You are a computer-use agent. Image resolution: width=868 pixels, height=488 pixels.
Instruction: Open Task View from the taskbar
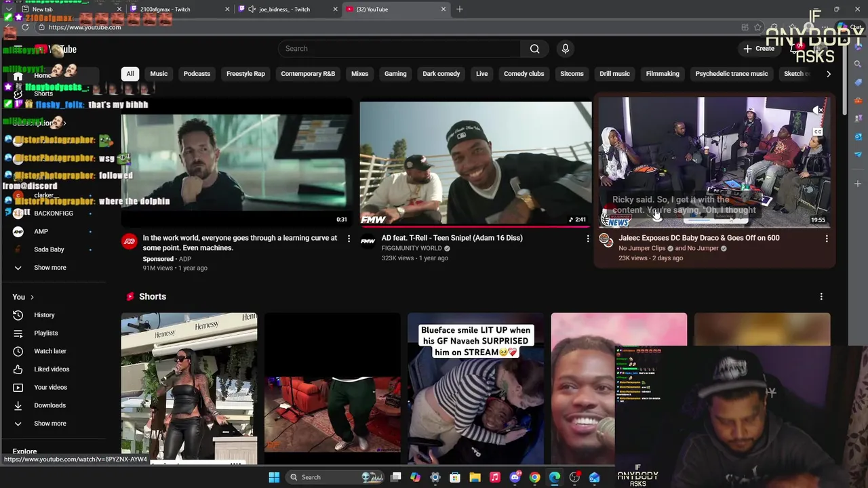pyautogui.click(x=396, y=477)
